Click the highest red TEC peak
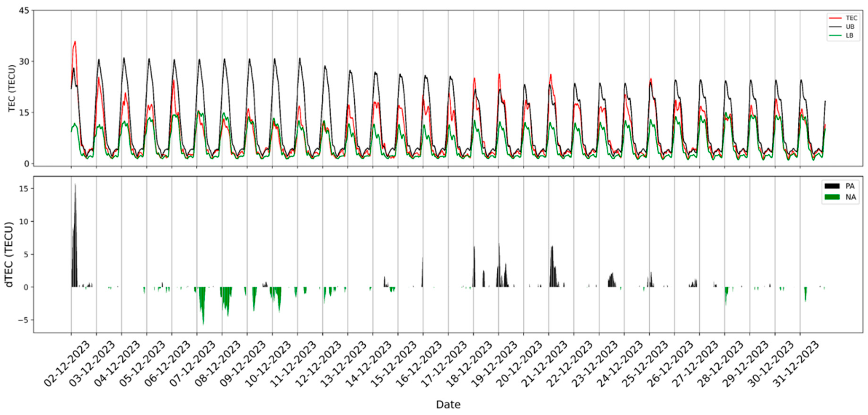The image size is (868, 415). pos(75,42)
